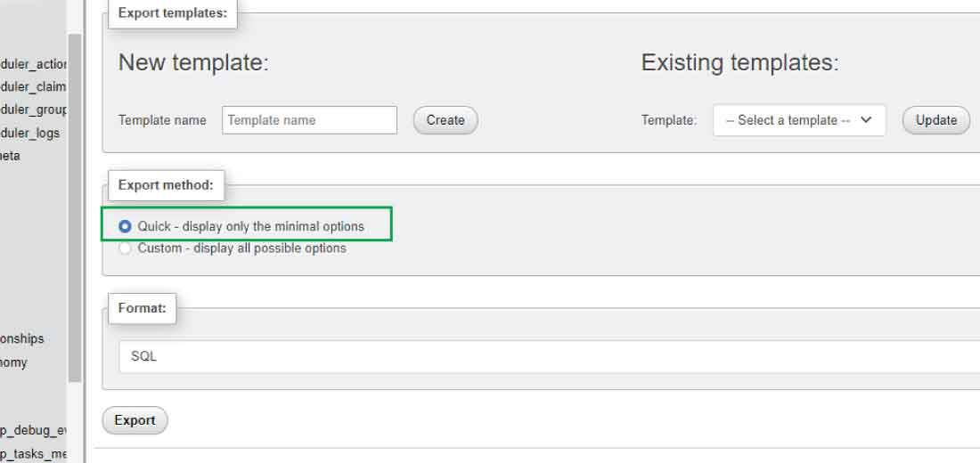Screen dimensions: 980x463
Task: Click the sidebar vertical scrollbar
Action: pyautogui.click(x=75, y=205)
